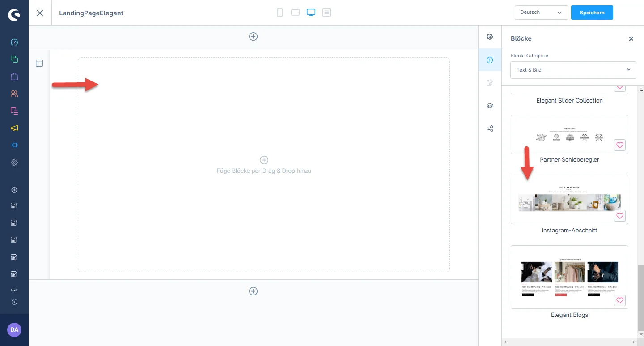
Task: Favorite the Instagram-Abschnitt block
Action: click(x=619, y=216)
